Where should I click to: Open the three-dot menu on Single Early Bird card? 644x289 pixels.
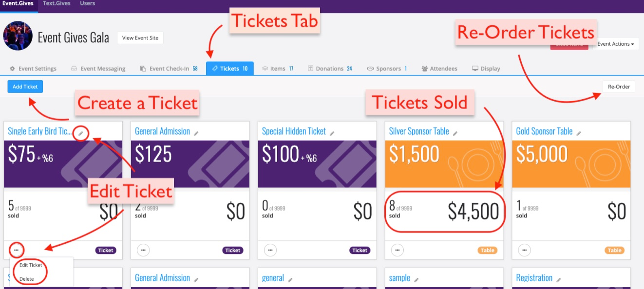16,250
